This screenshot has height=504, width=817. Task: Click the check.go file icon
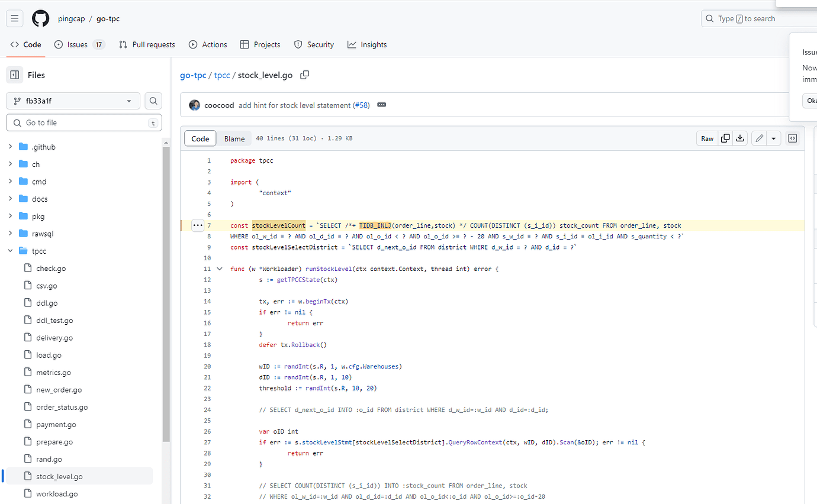click(x=28, y=268)
